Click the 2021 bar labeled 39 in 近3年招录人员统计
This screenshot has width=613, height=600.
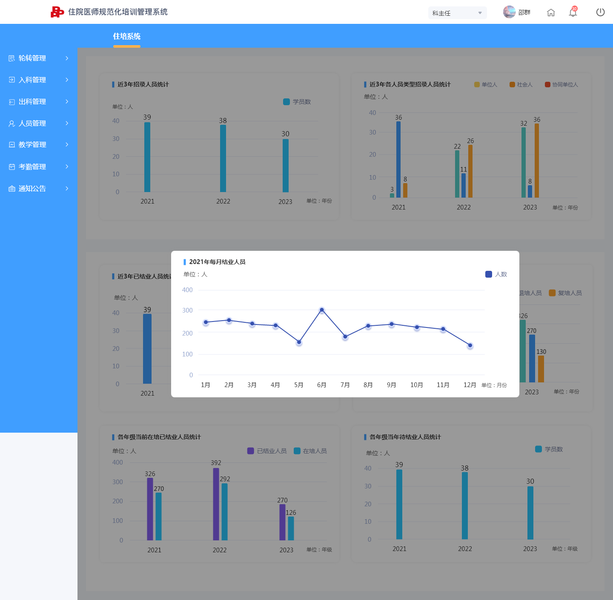coord(147,157)
